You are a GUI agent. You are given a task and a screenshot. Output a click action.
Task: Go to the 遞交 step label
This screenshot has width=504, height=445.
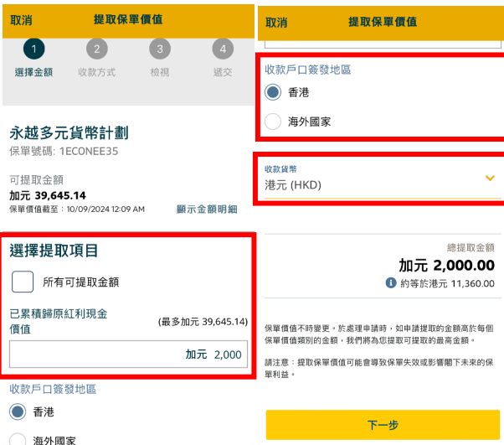[222, 72]
